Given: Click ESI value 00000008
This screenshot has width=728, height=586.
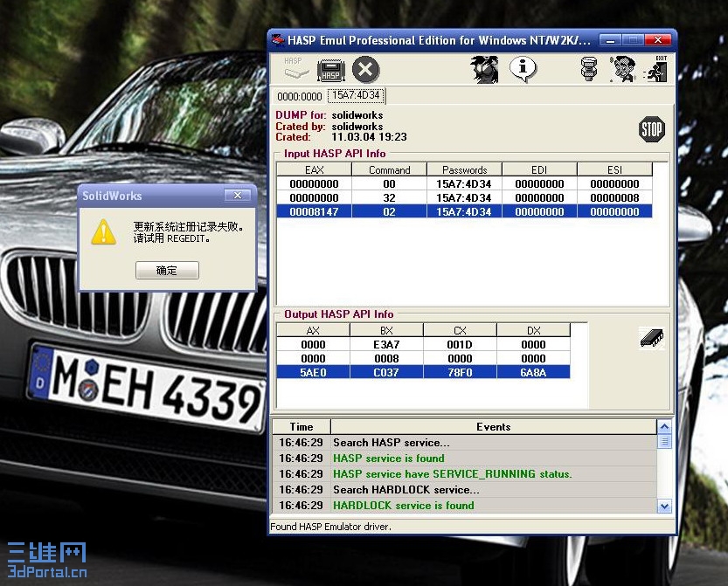Looking at the screenshot, I should 614,197.
